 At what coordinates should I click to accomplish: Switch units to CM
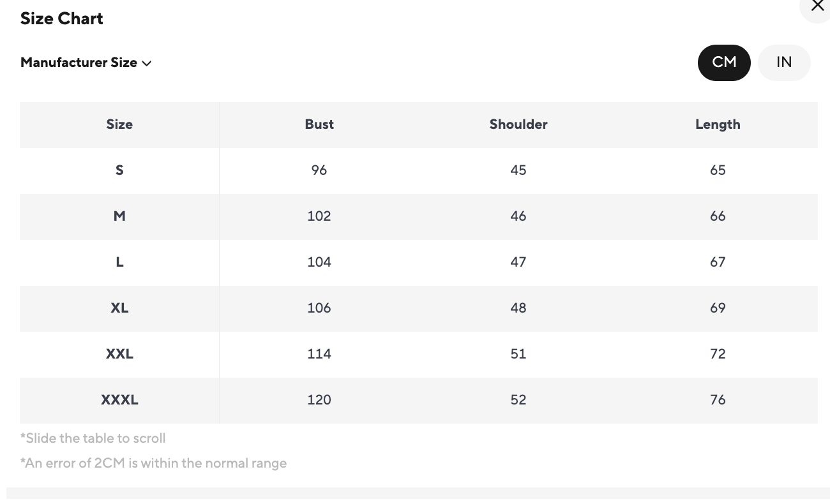(724, 63)
